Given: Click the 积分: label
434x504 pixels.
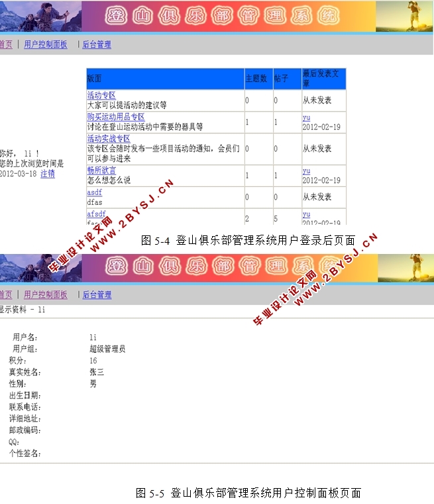Looking at the screenshot, I should point(18,360).
